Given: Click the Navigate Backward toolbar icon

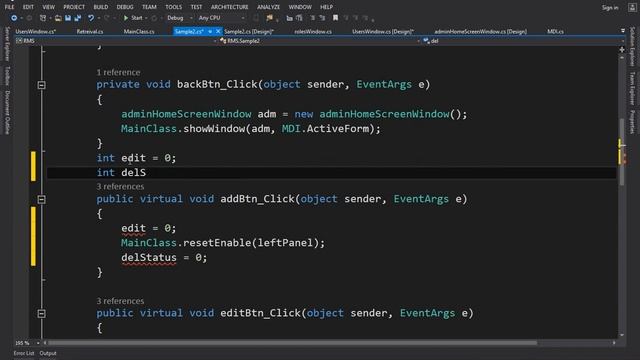Looking at the screenshot, I should pos(14,18).
